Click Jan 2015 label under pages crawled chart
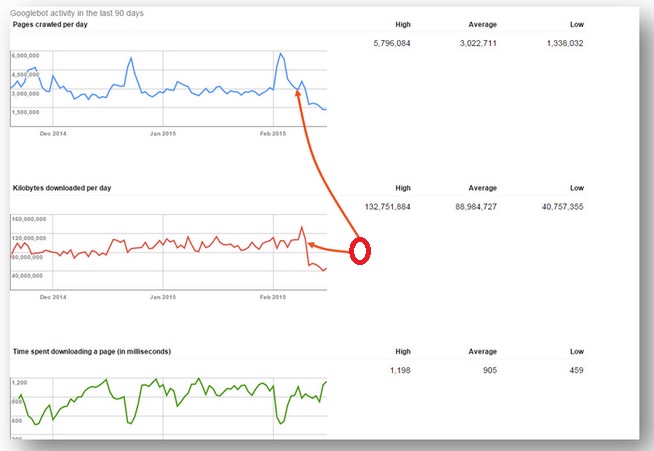Image resolution: width=654 pixels, height=451 pixels. point(163,134)
